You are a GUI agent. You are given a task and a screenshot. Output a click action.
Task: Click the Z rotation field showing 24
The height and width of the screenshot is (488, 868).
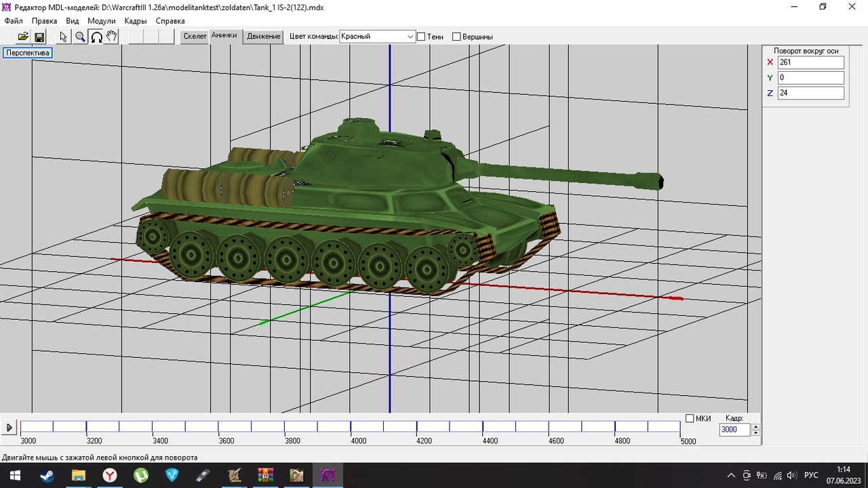811,93
